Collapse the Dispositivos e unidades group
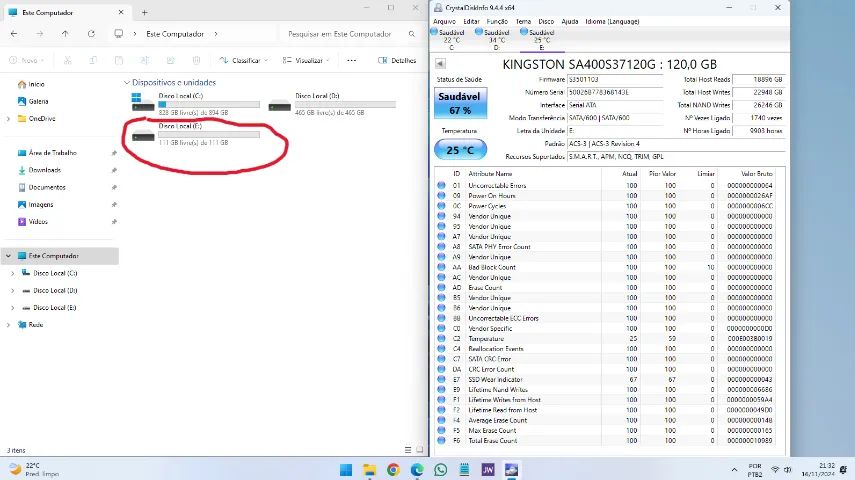The width and height of the screenshot is (855, 480). pyautogui.click(x=127, y=82)
